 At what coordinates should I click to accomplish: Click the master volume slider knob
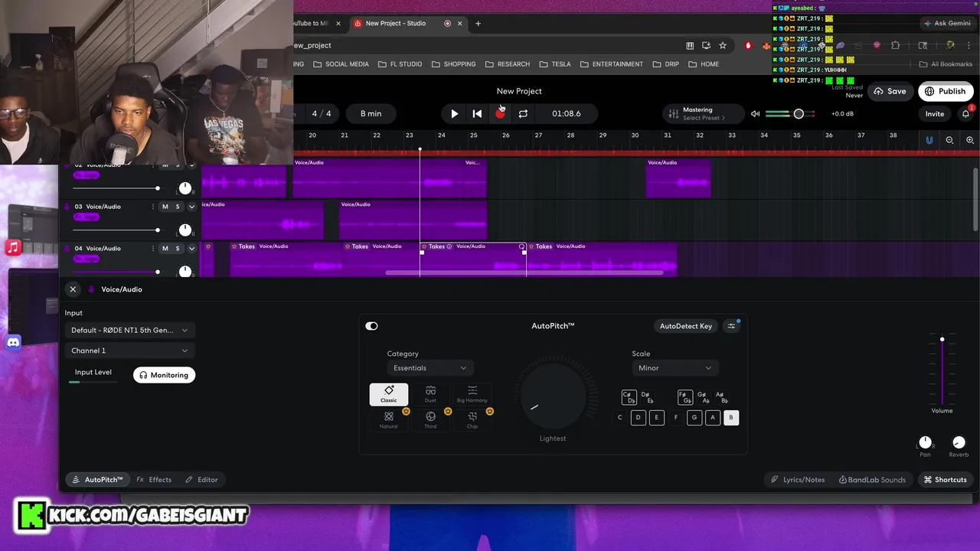pos(799,114)
